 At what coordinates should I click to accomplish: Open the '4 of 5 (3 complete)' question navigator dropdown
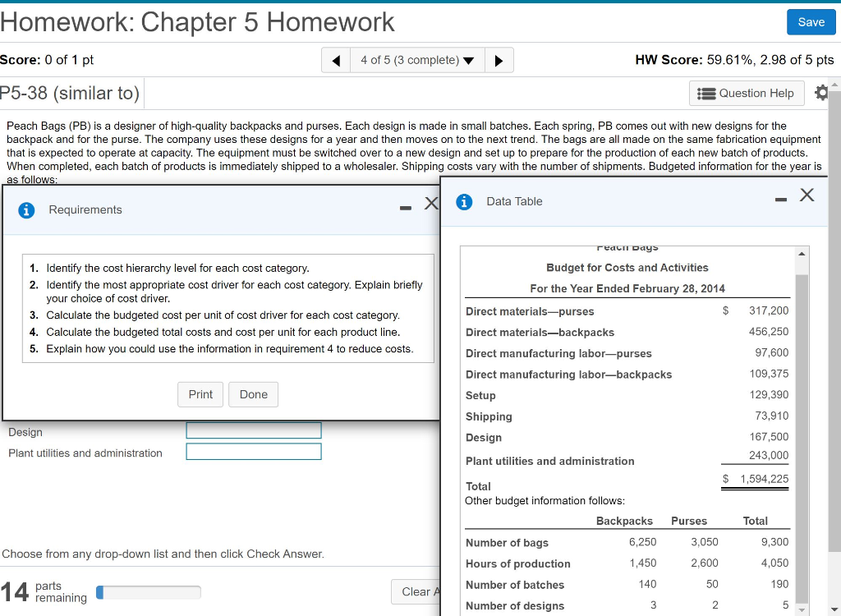point(414,60)
